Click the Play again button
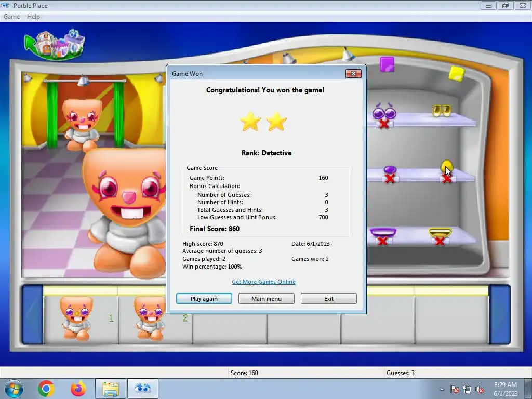 [x=204, y=299]
